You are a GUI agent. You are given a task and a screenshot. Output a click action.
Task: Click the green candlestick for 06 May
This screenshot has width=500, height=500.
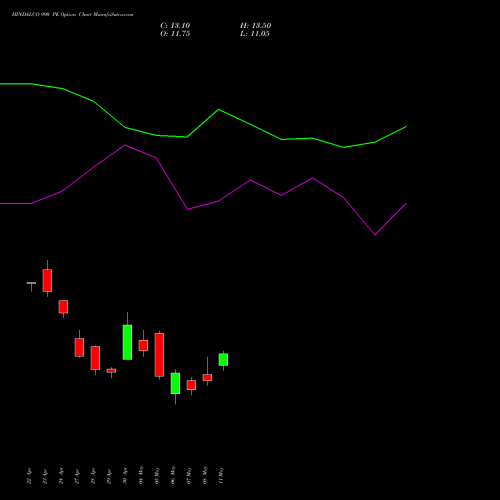pos(175,383)
